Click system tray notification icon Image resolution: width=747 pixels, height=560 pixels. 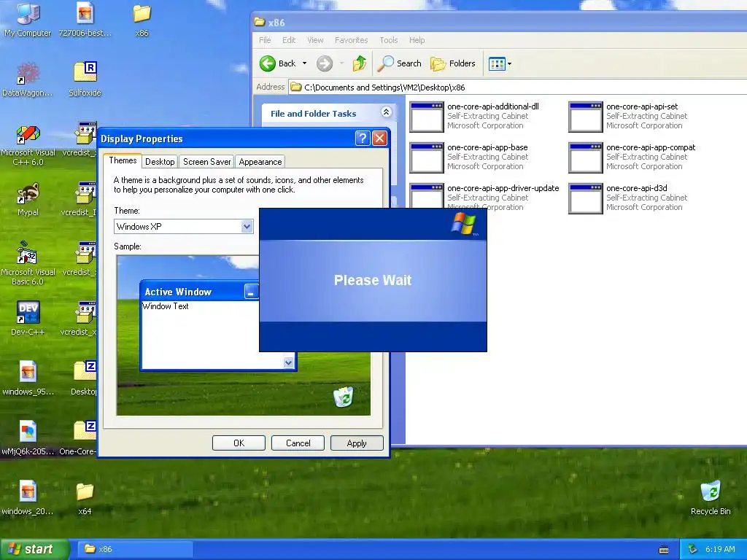click(x=693, y=549)
